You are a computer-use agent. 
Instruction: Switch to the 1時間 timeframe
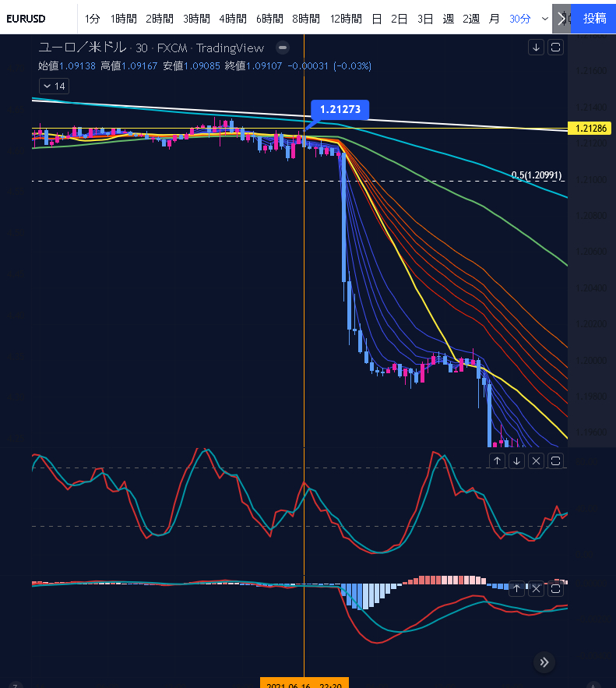coord(123,18)
